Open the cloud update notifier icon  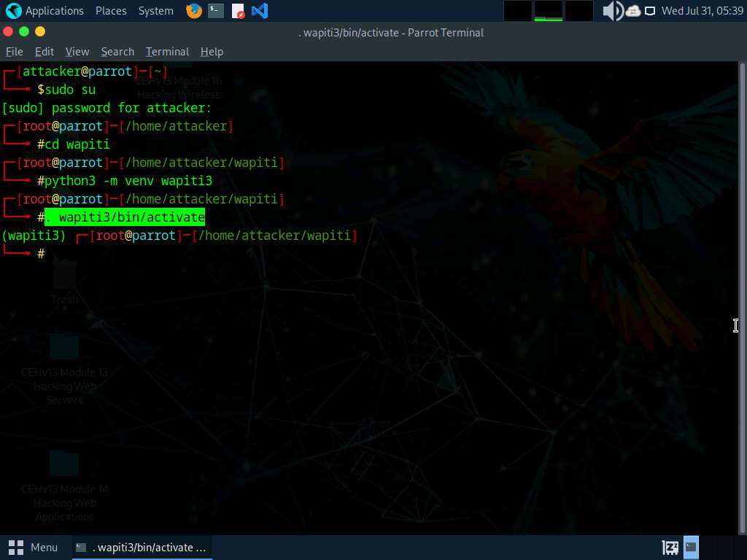pos(633,11)
